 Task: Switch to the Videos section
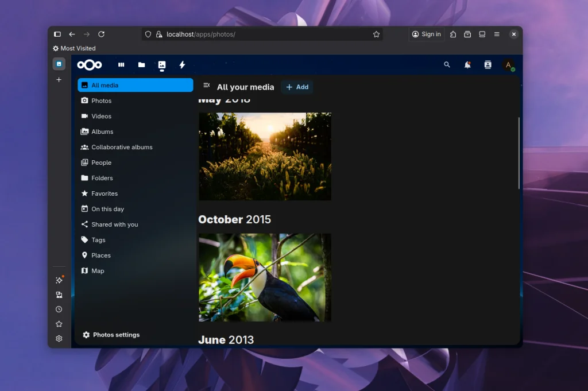(x=101, y=116)
